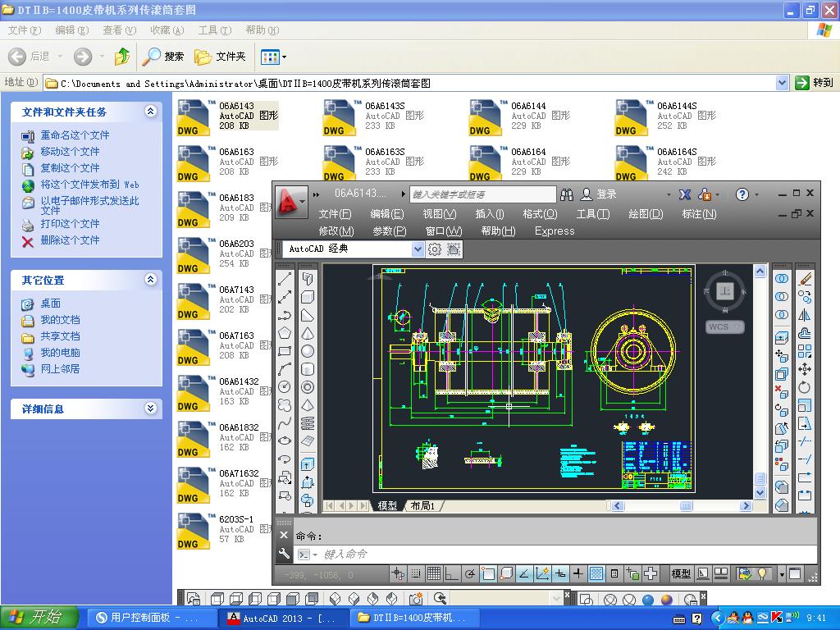Collapse the 文件和文件夹任务 panel
Screen dimensions: 840x630
[150, 112]
